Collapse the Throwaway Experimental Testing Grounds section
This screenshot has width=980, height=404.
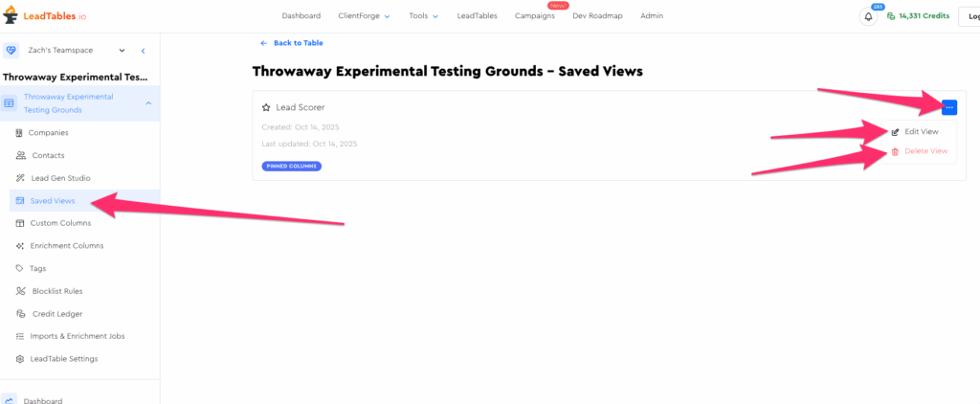148,102
